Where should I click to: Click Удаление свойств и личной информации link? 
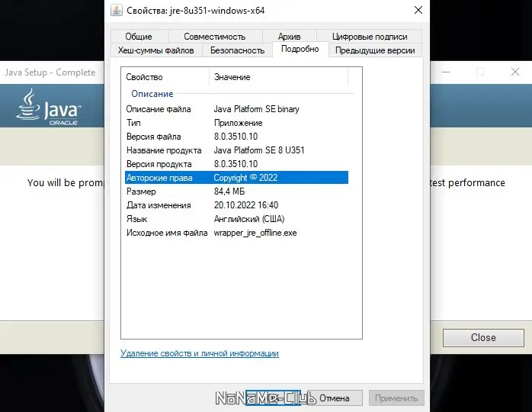point(200,353)
